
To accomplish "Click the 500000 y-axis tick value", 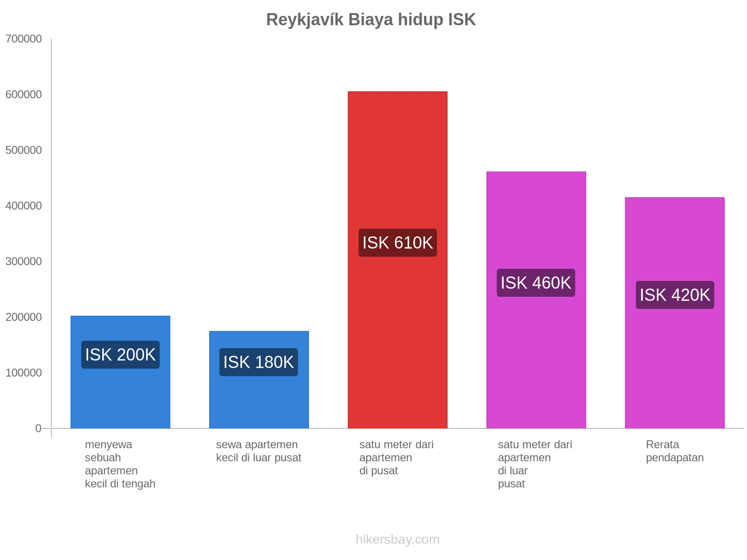I will pos(24,150).
